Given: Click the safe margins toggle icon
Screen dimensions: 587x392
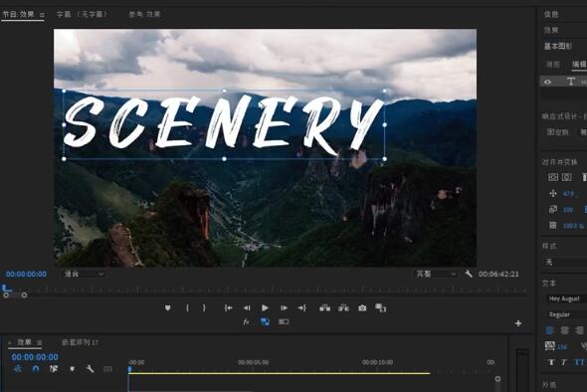Looking at the screenshot, I should click(x=284, y=321).
